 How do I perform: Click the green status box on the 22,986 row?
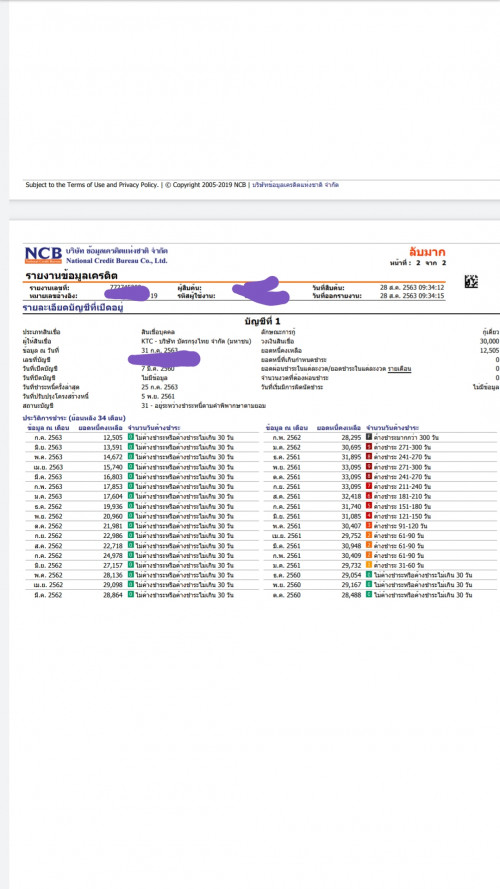coord(130,536)
